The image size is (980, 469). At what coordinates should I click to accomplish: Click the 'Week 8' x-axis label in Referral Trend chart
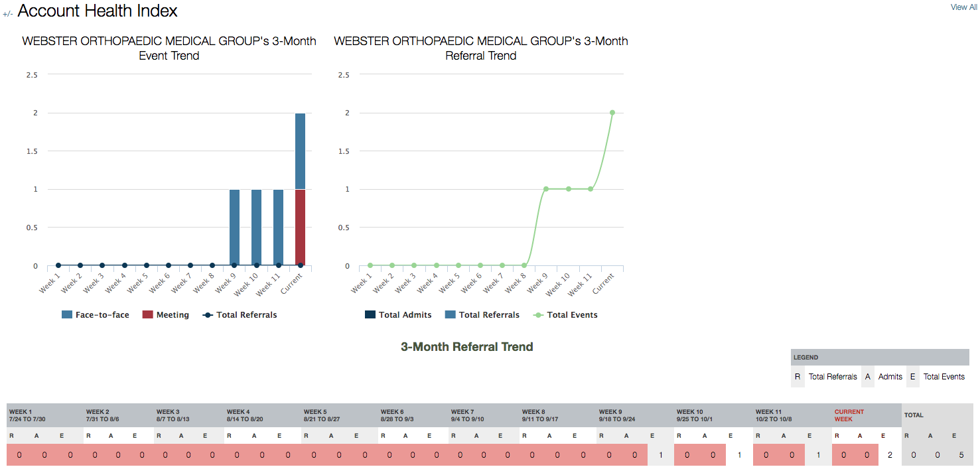514,284
